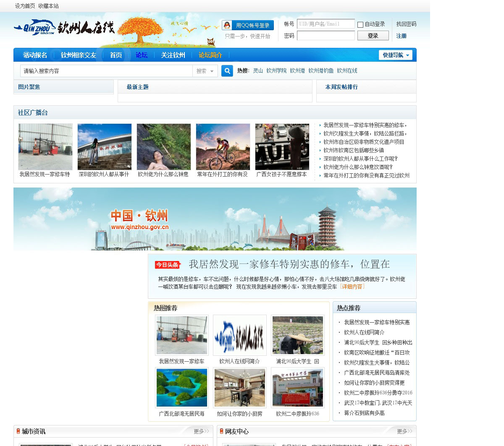Click the 找回密码 link
Screen dimensions: 504x446
coord(406,24)
